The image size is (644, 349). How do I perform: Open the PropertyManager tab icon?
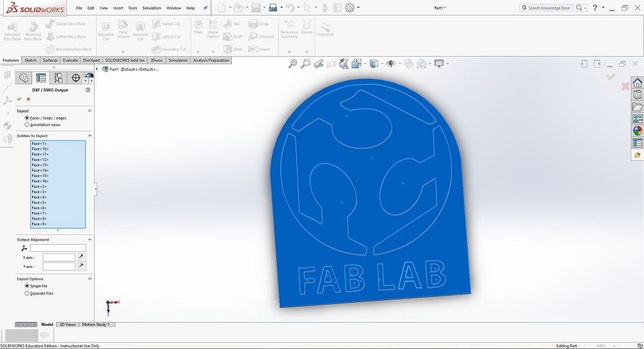coord(41,78)
